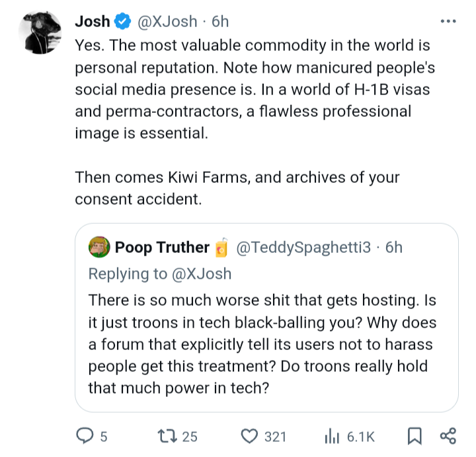Open Poop Truther's small profile avatar
The image size is (476, 457).
click(x=99, y=248)
